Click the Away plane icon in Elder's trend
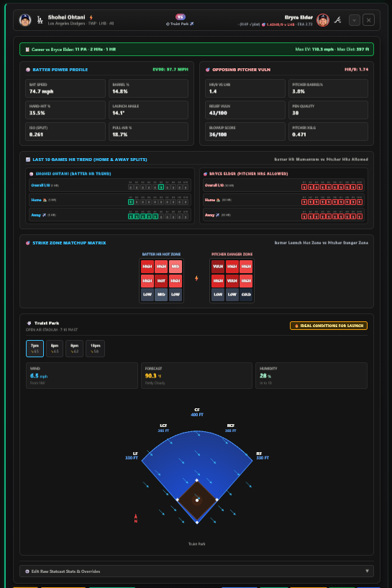Image resolution: width=392 pixels, height=588 pixels. click(217, 215)
